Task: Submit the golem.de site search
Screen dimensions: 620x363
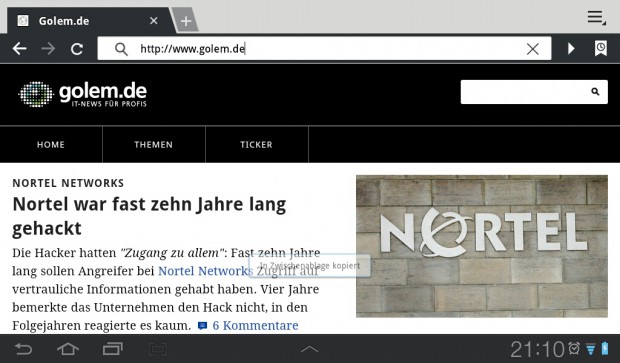Action: (x=595, y=92)
